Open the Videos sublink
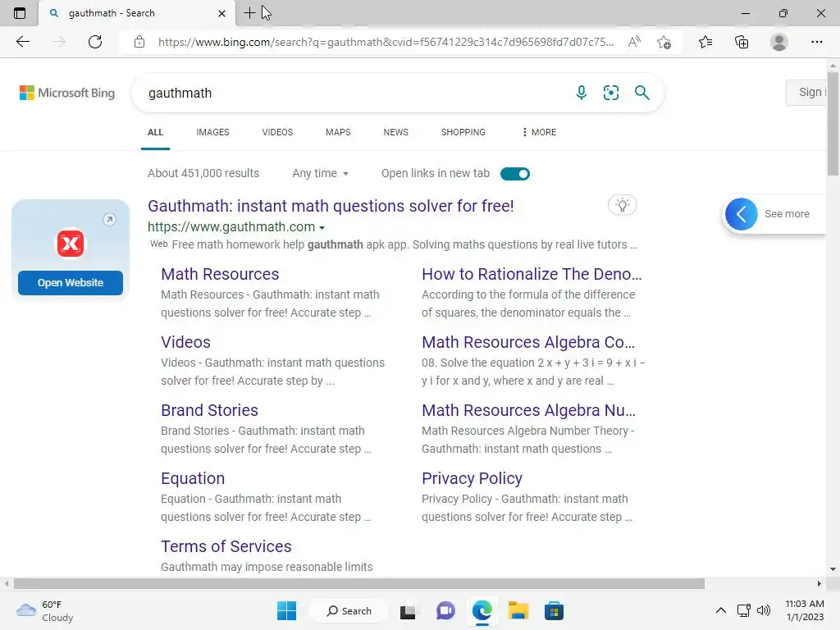This screenshot has height=630, width=840. pos(186,342)
